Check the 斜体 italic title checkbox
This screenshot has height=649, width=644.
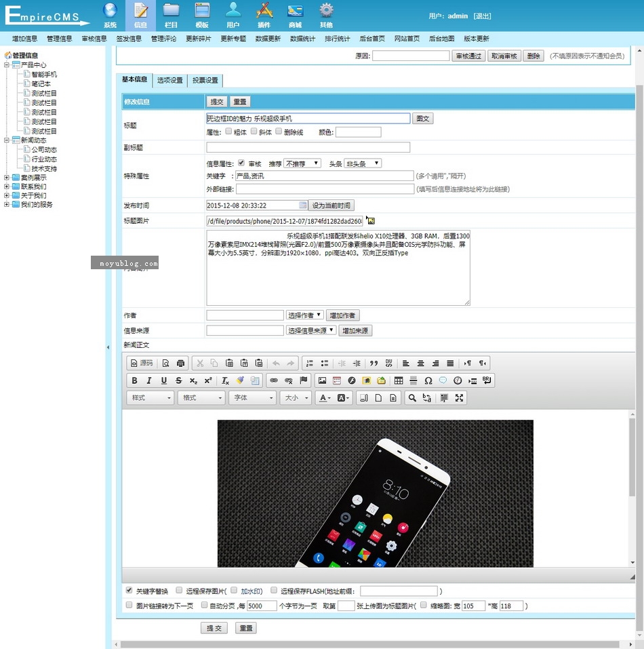254,131
